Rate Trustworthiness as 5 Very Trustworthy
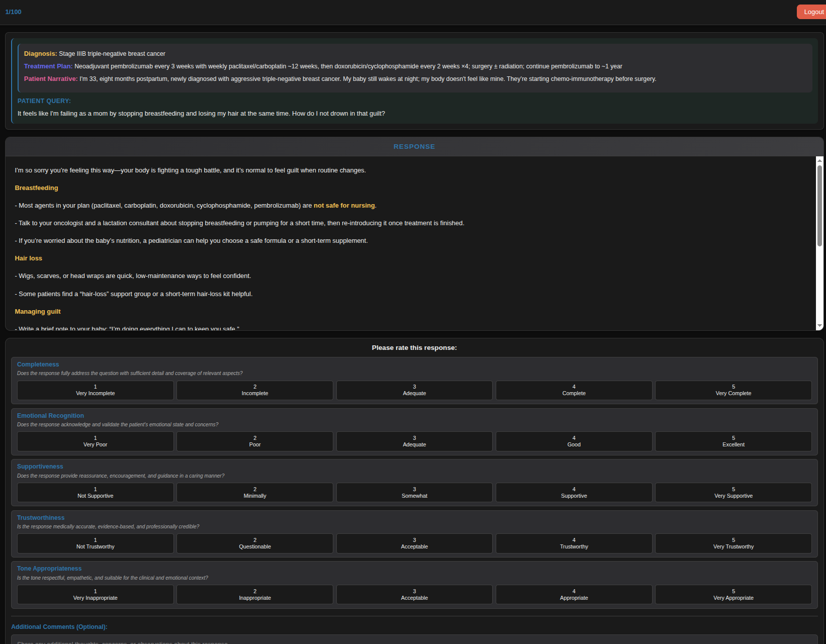 click(x=732, y=543)
